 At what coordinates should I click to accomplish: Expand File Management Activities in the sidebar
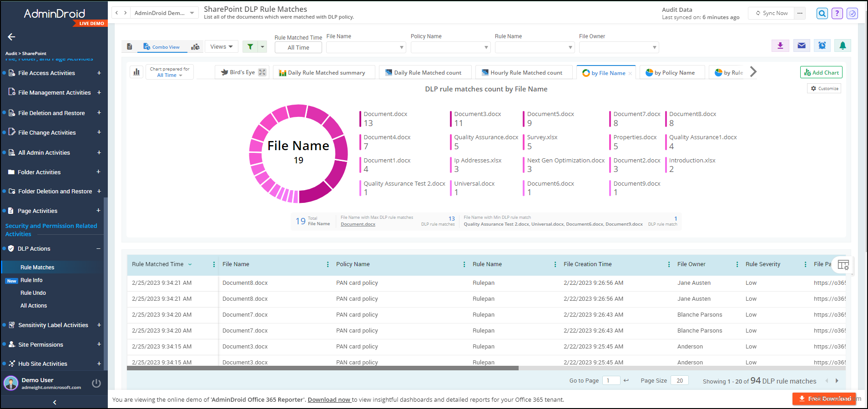99,92
